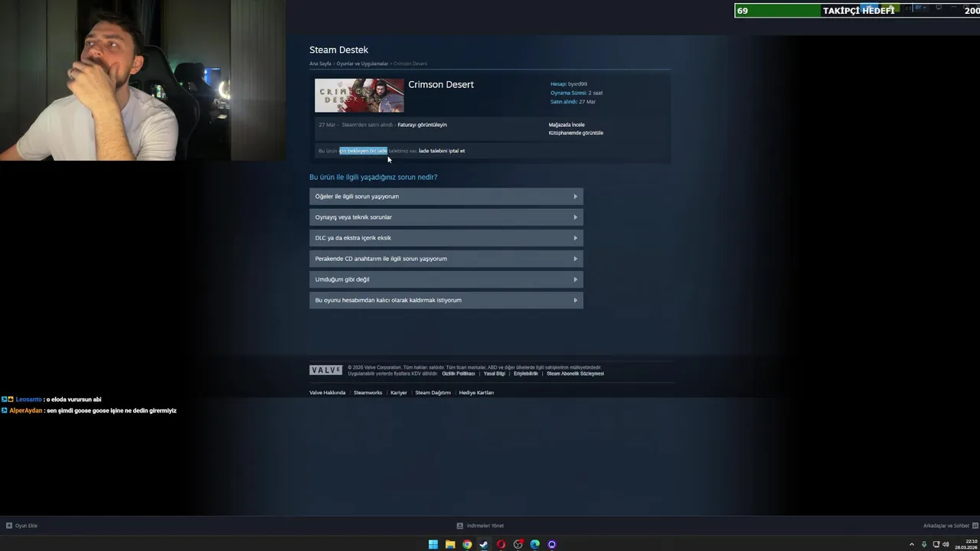
Task: Click the plus icon beside Oyun Ekle
Action: click(x=9, y=526)
